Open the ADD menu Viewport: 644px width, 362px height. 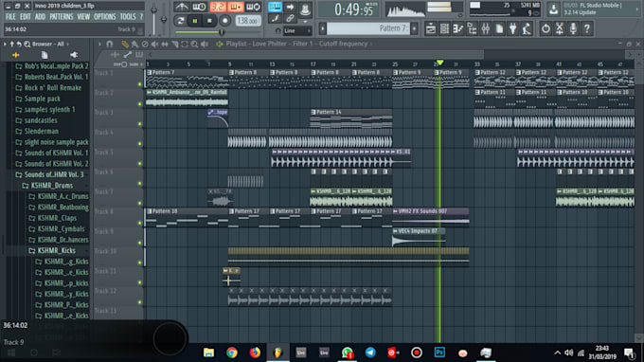(x=40, y=17)
